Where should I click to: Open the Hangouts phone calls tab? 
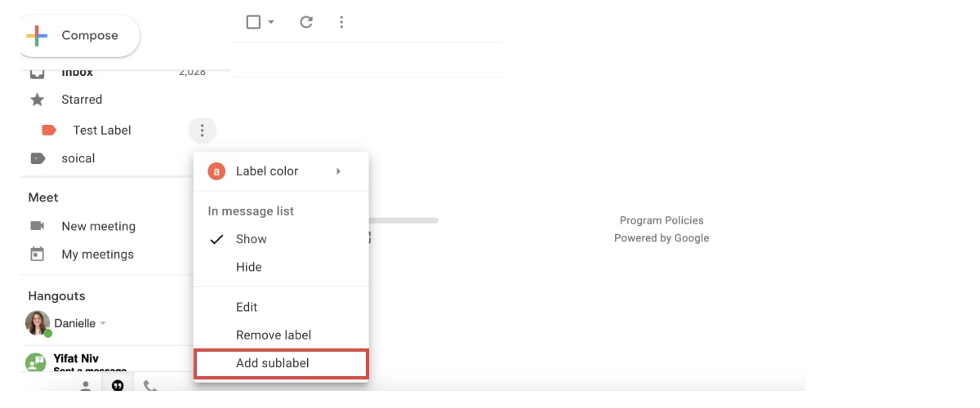(x=149, y=386)
